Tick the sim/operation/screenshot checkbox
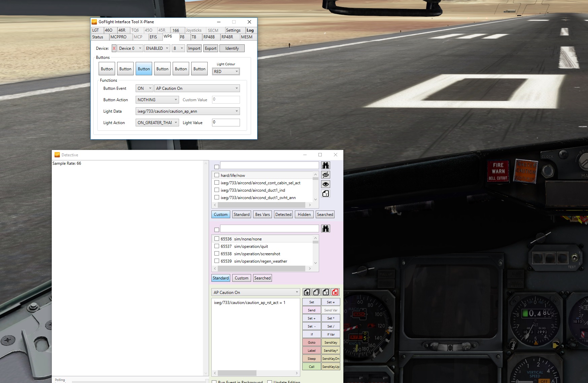The width and height of the screenshot is (588, 383). 217,254
